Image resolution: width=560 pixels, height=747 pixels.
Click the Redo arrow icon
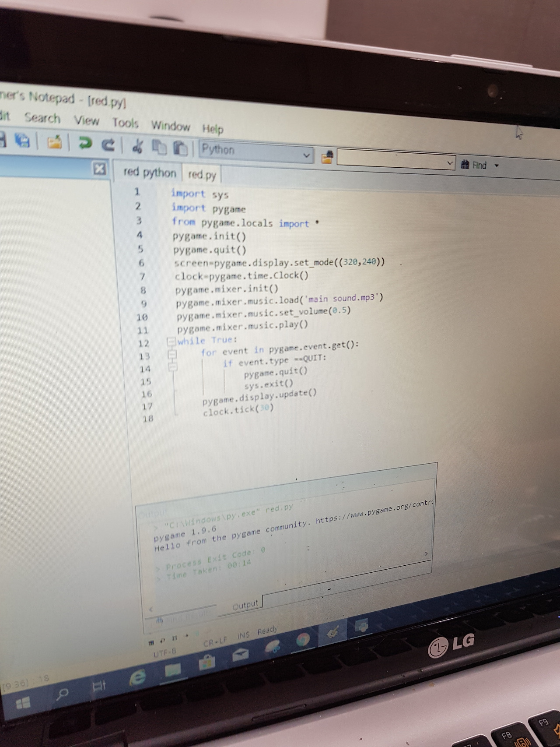108,144
